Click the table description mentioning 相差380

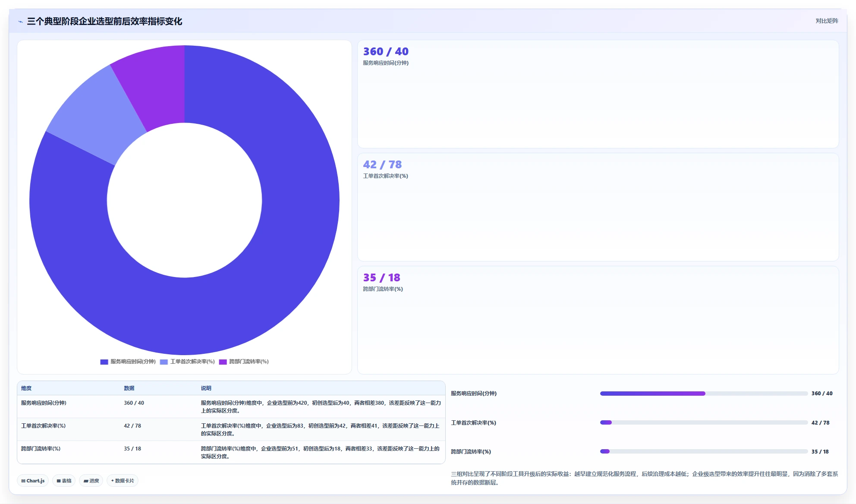321,407
